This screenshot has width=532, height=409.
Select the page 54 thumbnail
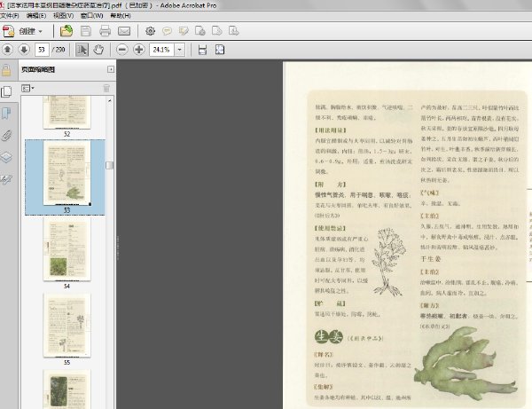pos(66,251)
